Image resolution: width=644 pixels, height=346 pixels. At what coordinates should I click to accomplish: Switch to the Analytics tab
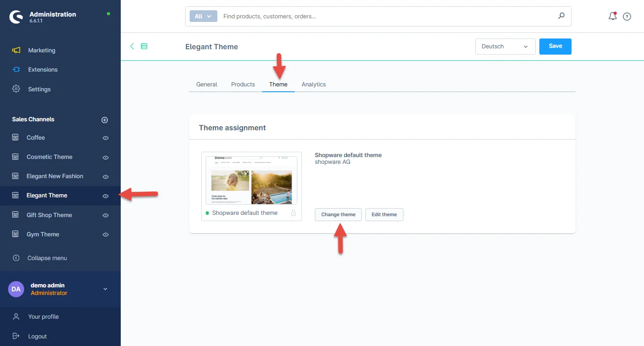pos(314,84)
